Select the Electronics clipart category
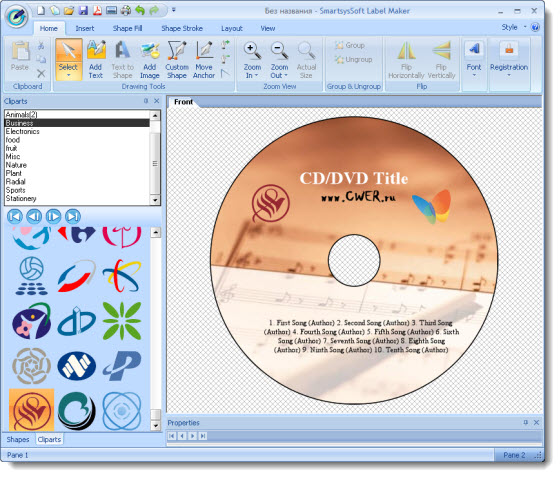 (77, 131)
